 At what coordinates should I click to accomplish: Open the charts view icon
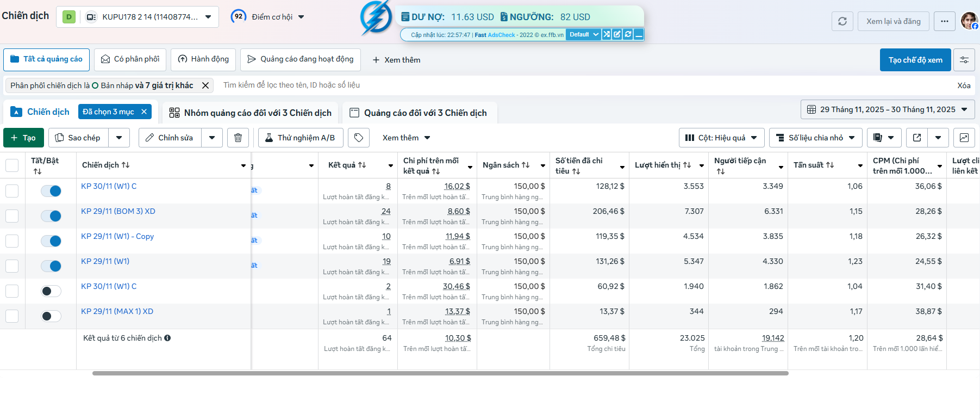[964, 138]
